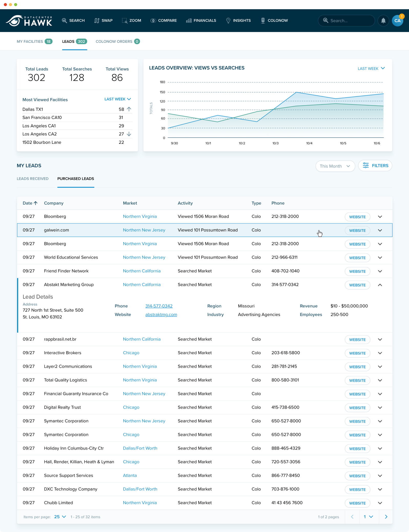Open Items per page 25 dropdown

[60, 517]
